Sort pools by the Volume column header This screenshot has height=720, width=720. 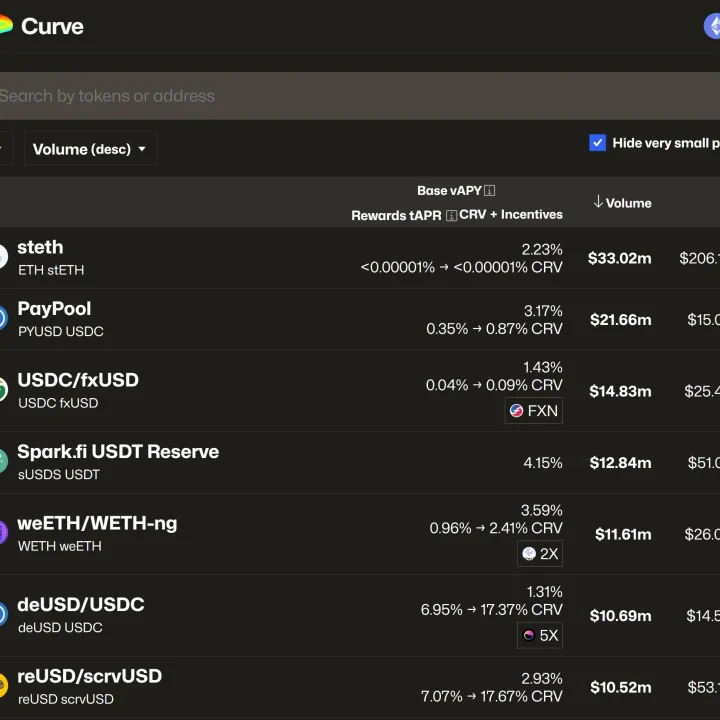click(622, 203)
